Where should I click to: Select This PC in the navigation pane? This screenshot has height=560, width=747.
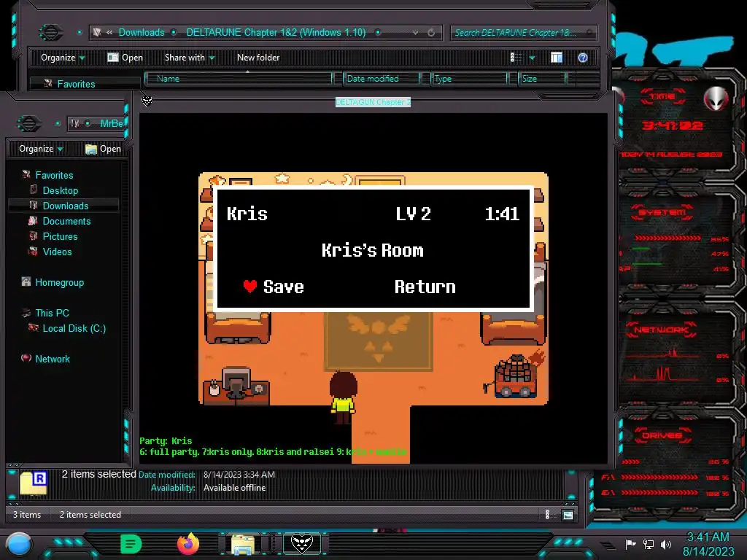(x=52, y=313)
